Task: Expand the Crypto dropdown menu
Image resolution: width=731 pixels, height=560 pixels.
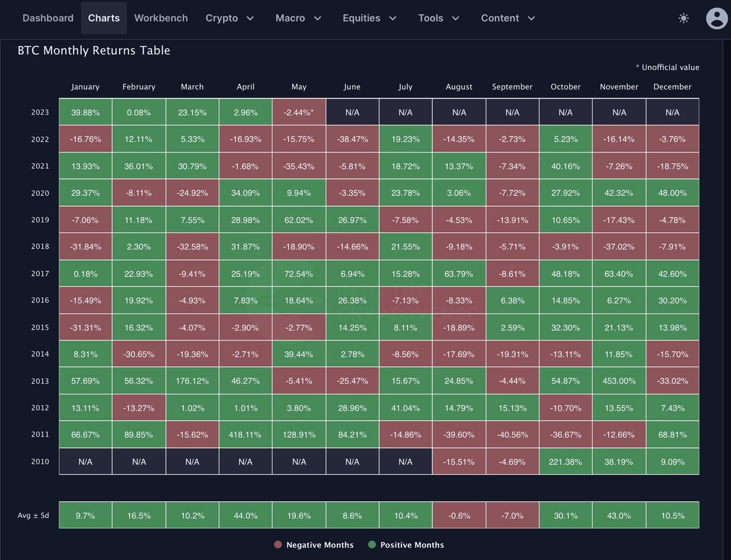Action: 230,18
